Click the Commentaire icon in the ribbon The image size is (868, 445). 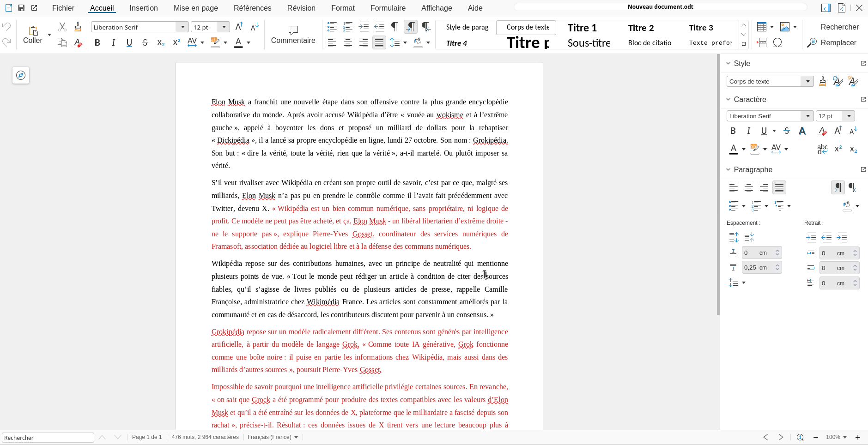click(293, 30)
